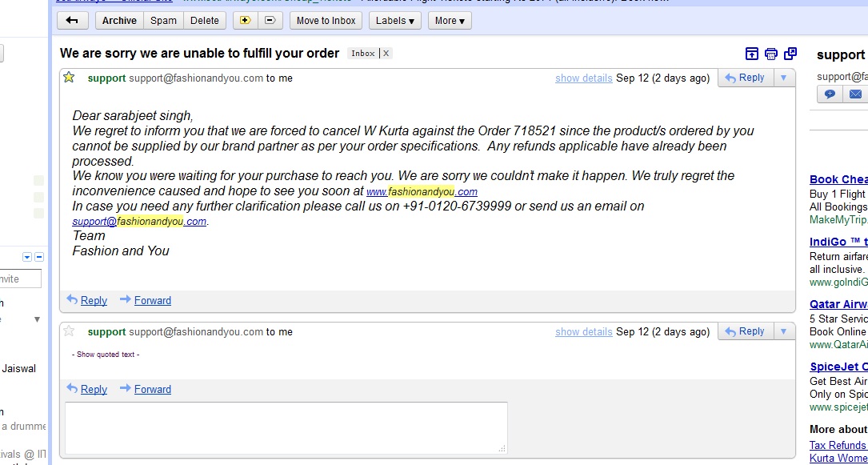Open the More actions dropdown
The width and height of the screenshot is (868, 465).
(x=450, y=21)
